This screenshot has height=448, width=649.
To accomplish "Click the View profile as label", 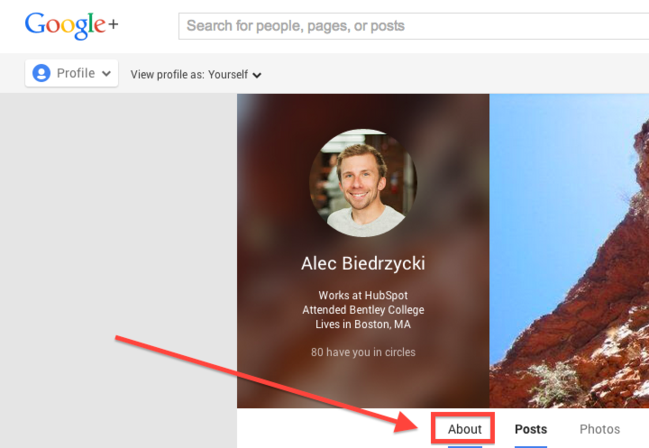I will tap(167, 74).
